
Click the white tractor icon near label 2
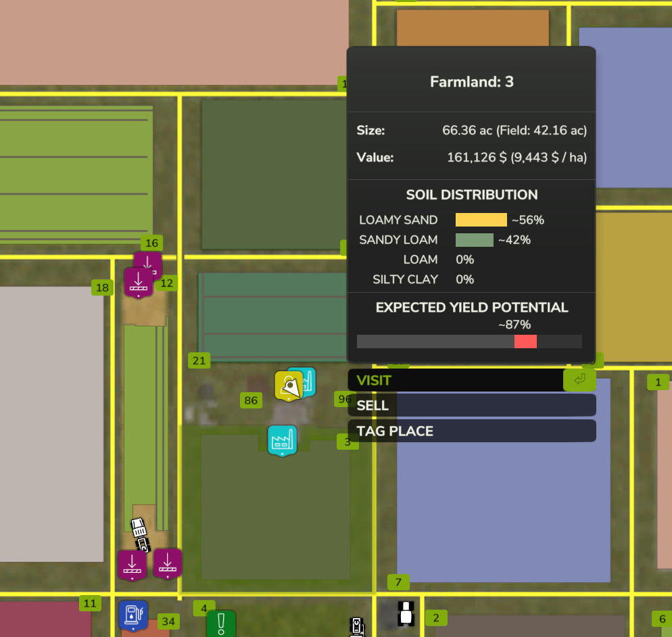406,613
